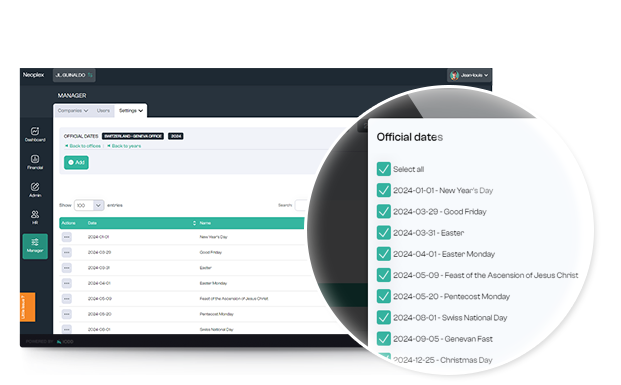Open the Dashboard sidebar icon
This screenshot has height=385, width=621.
click(x=35, y=134)
